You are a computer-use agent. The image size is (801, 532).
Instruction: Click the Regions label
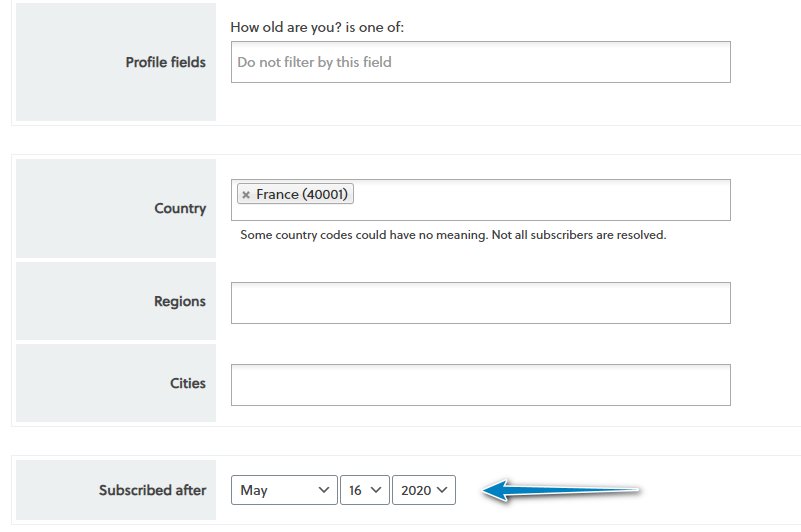coord(180,302)
